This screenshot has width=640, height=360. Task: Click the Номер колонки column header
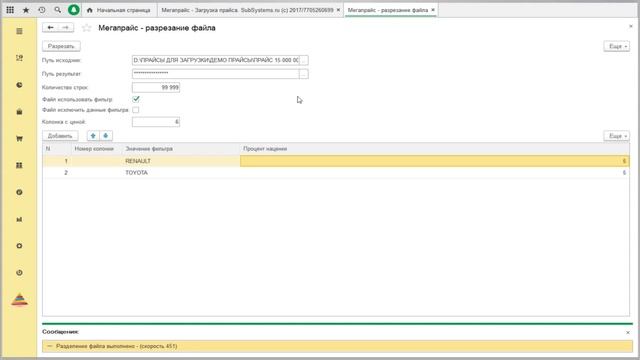point(97,149)
